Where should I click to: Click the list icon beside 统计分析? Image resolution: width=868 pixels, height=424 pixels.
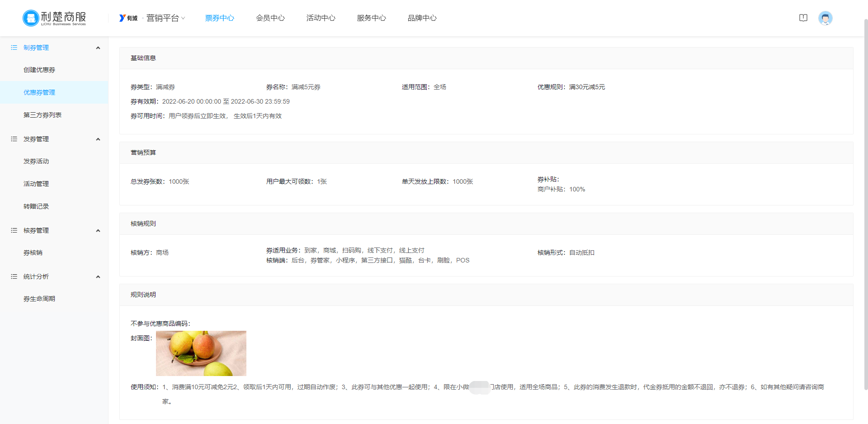click(x=14, y=276)
